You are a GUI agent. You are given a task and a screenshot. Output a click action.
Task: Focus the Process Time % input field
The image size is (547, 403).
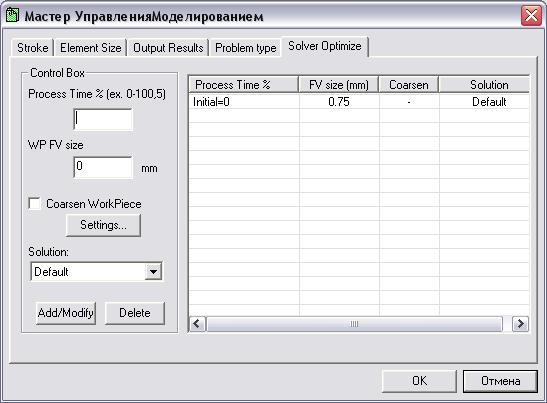click(103, 119)
